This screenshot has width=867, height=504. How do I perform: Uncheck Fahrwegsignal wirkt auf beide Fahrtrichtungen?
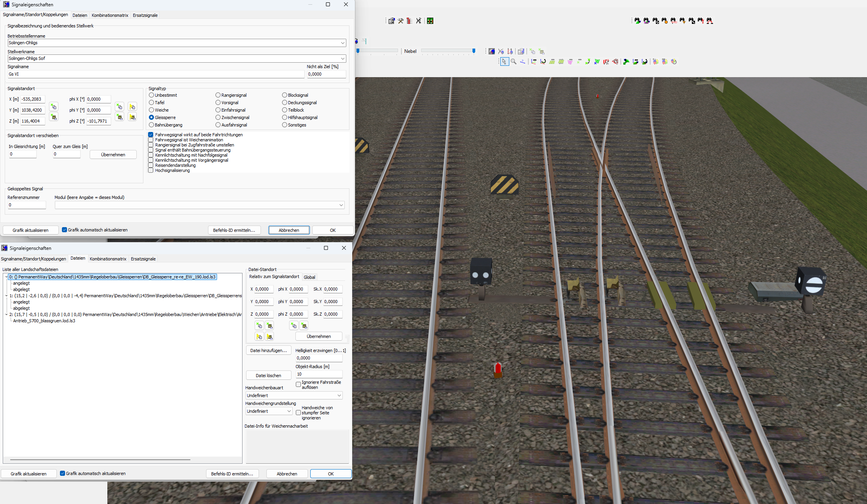(151, 135)
